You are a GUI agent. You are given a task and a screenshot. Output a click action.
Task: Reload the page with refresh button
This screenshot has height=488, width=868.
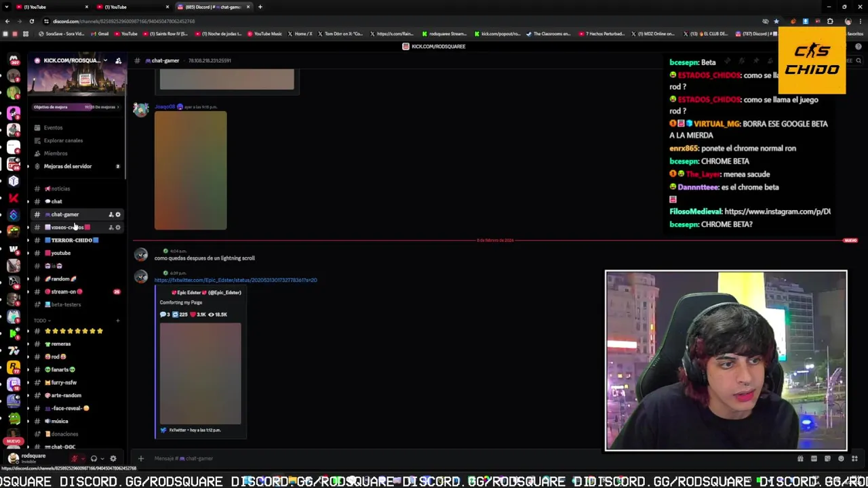31,21
